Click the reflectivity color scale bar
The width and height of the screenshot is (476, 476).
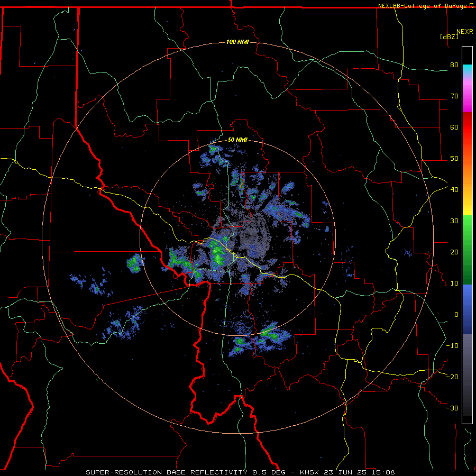click(467, 235)
